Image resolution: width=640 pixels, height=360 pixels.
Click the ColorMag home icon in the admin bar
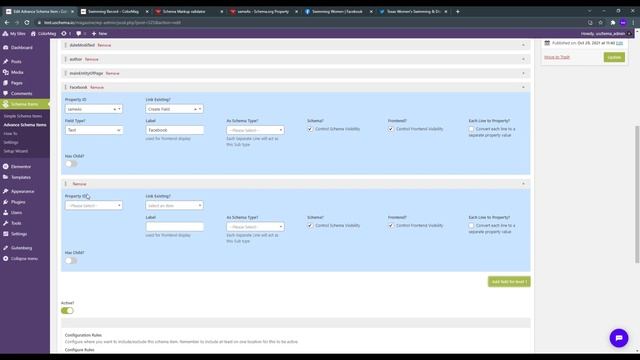click(x=33, y=33)
